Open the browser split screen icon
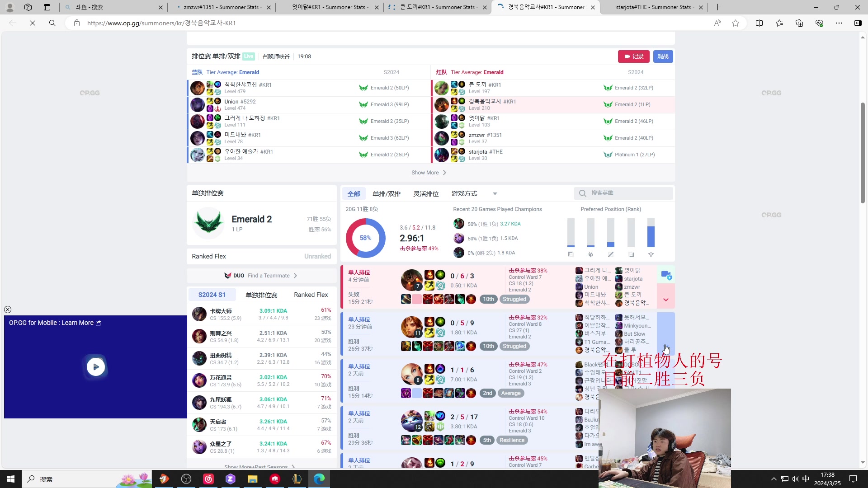 coord(759,23)
